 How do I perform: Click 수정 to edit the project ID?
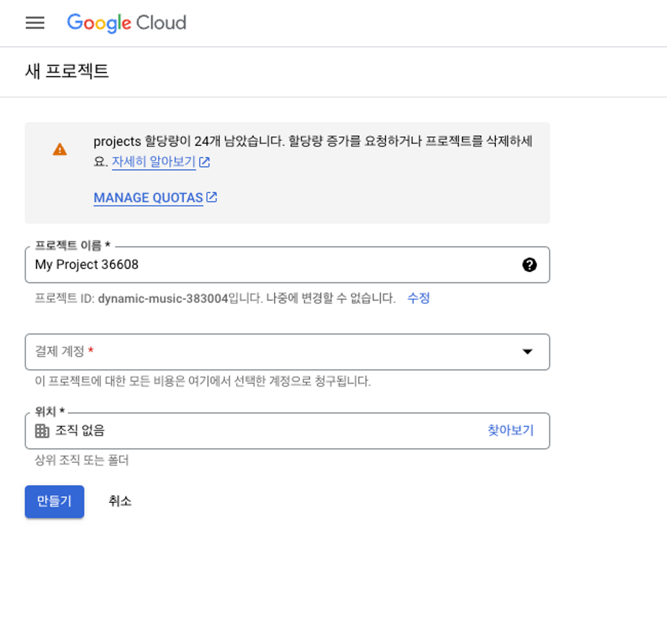click(x=418, y=298)
